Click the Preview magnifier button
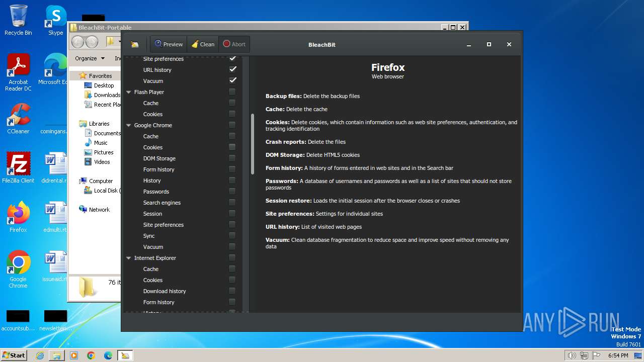The height and width of the screenshot is (362, 644). (x=169, y=44)
